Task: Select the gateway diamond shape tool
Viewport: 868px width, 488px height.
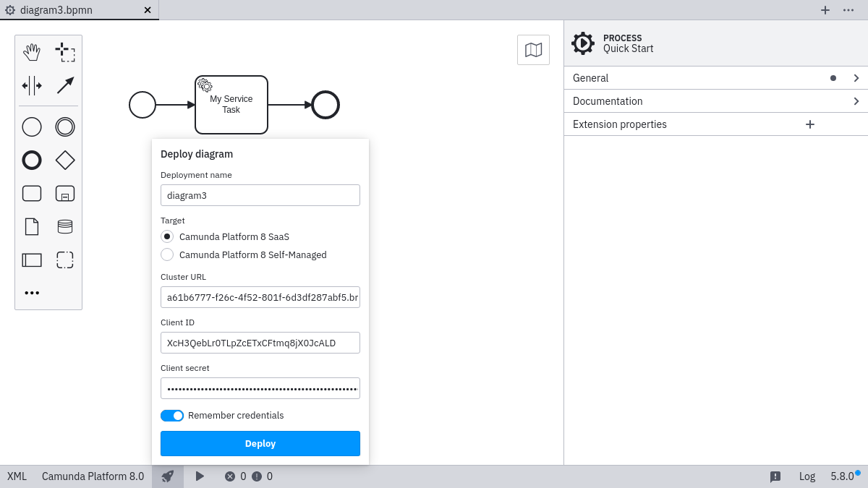Action: 65,160
